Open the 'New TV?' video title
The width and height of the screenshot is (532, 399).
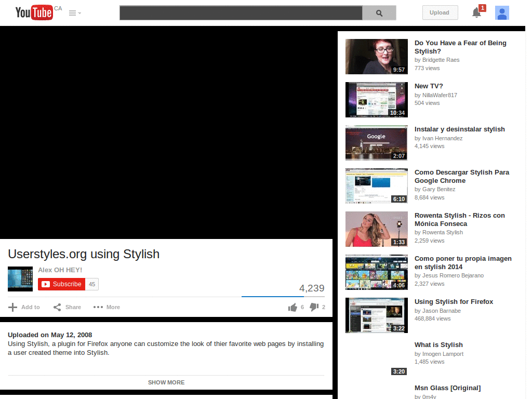click(x=429, y=86)
